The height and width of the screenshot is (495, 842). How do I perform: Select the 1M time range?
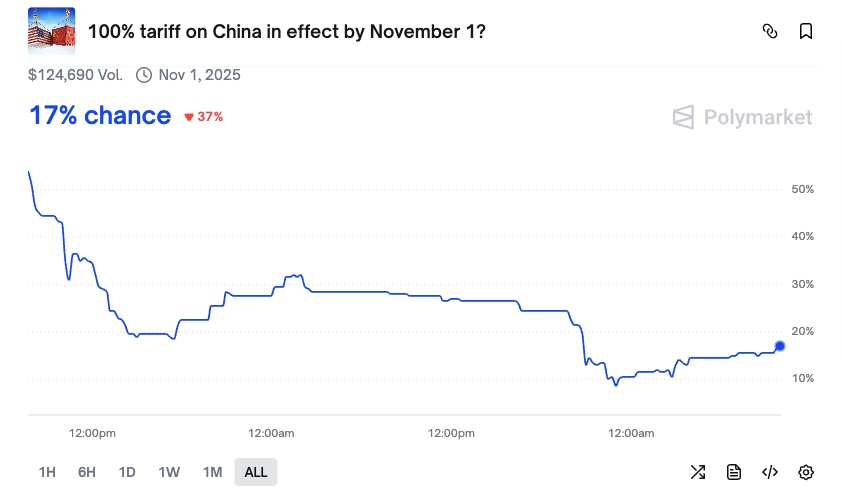tap(212, 472)
